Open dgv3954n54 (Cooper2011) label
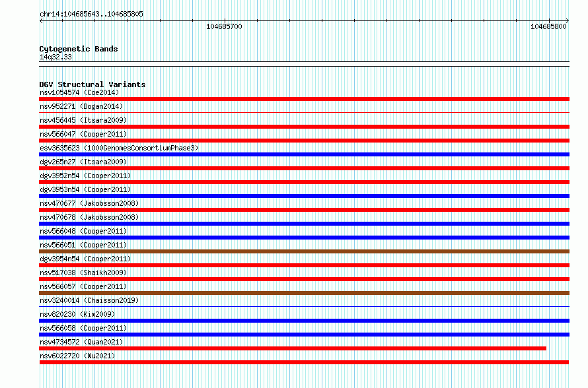 click(85, 259)
